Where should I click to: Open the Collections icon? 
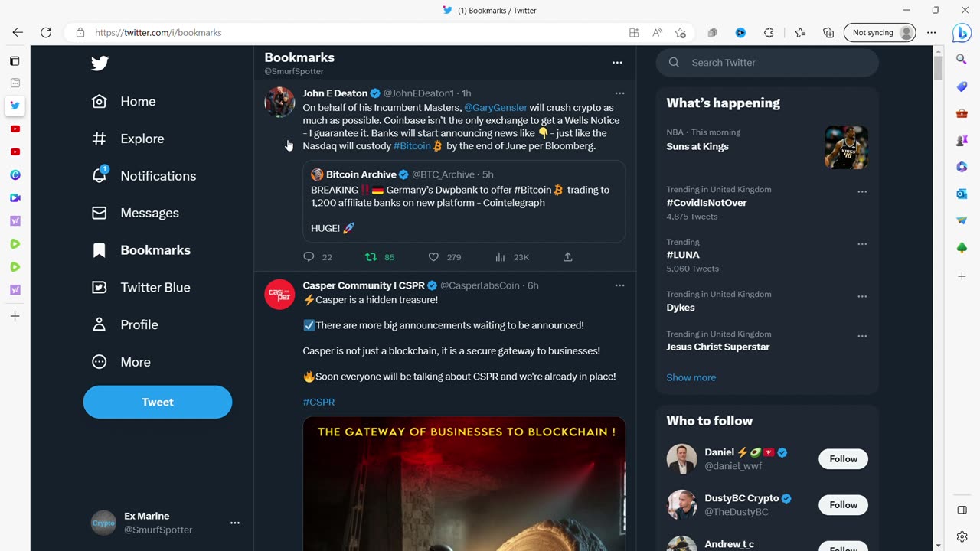pyautogui.click(x=828, y=33)
